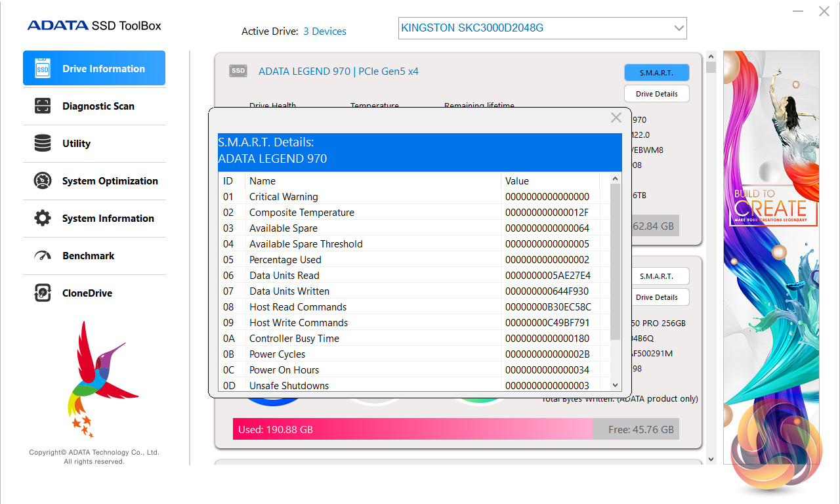Click Drive Details for ADATA LEGEND 970
Viewport: 840px width, 504px height.
tap(656, 94)
